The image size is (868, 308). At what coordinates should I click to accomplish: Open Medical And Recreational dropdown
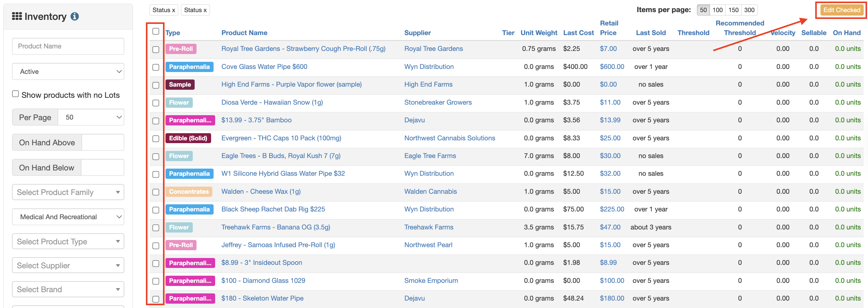tap(68, 217)
